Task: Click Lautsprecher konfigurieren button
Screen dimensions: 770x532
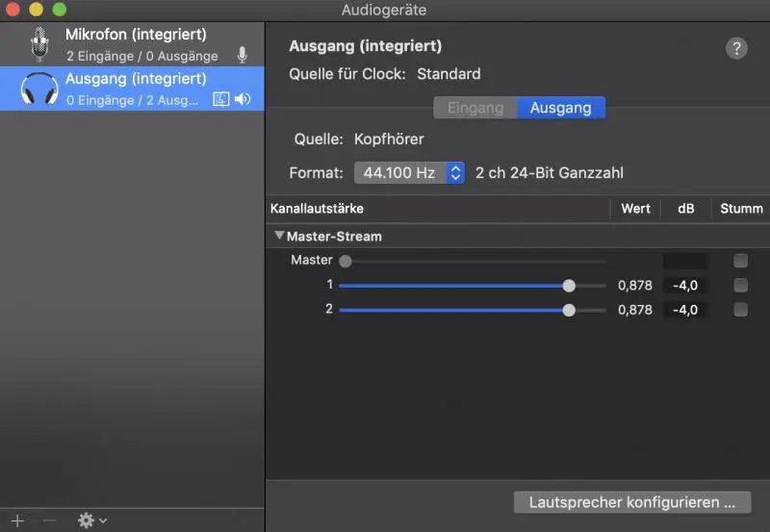Action: coord(632,502)
